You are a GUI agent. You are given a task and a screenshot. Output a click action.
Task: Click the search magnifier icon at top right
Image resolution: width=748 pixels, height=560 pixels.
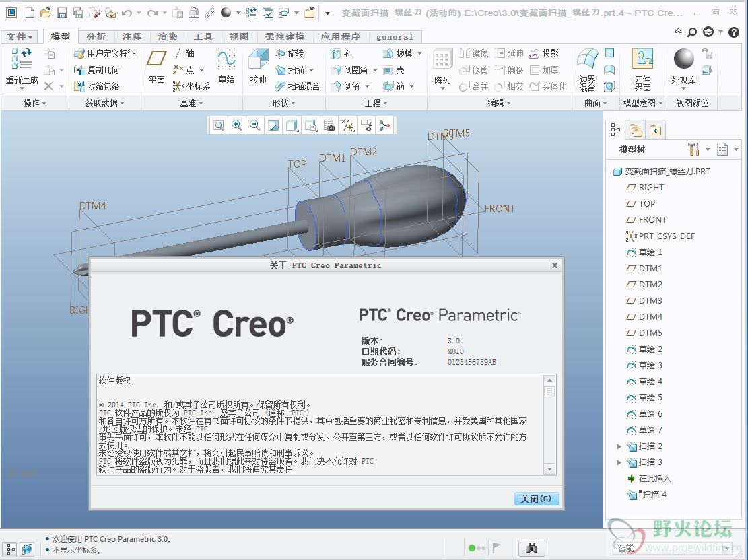pyautogui.click(x=691, y=32)
